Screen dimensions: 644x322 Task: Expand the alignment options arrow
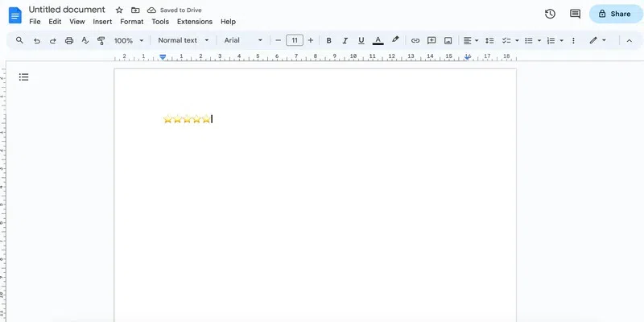point(477,41)
